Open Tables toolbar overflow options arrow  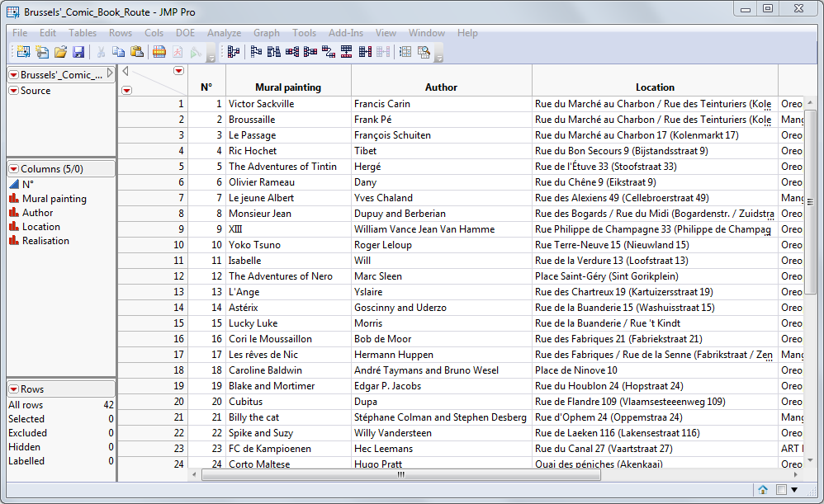[x=438, y=58]
